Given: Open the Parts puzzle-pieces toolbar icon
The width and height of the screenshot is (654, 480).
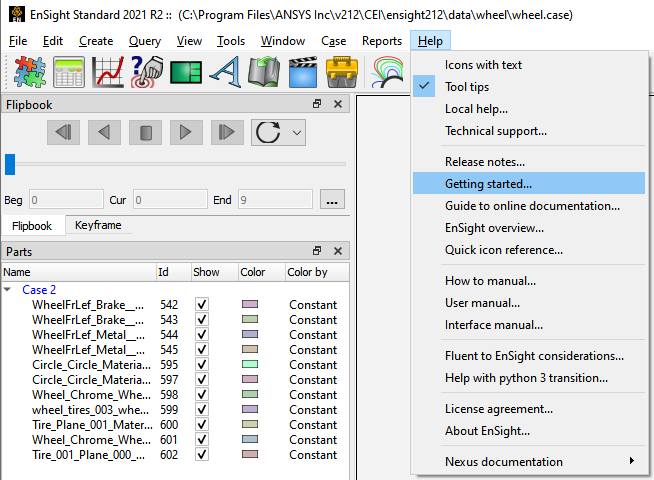Looking at the screenshot, I should point(30,72).
